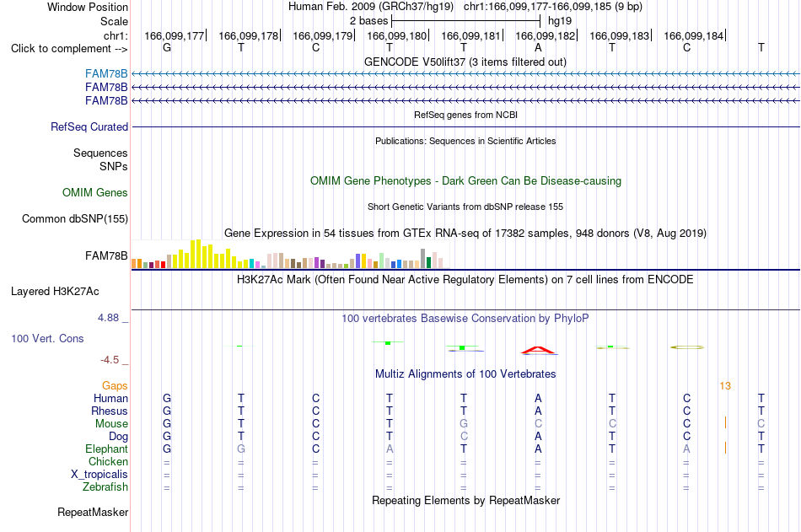Click 'Publications: Sequences in Scientific Articles' title
The width and height of the screenshot is (801, 532).
point(465,141)
